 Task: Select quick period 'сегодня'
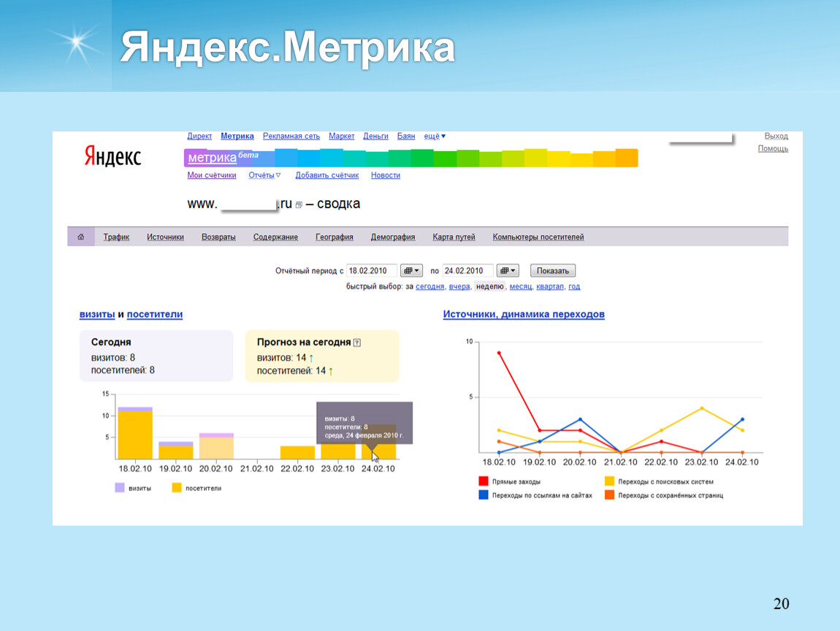(429, 286)
